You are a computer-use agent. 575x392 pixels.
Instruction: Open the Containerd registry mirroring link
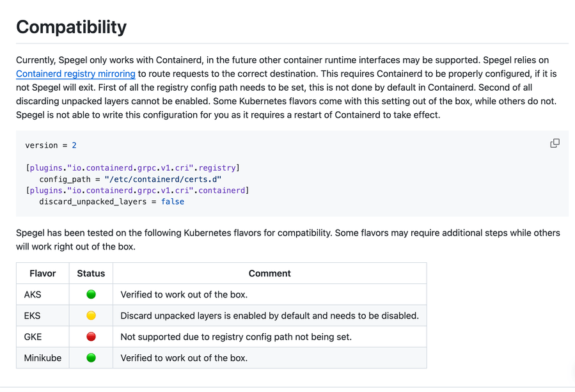pyautogui.click(x=75, y=74)
